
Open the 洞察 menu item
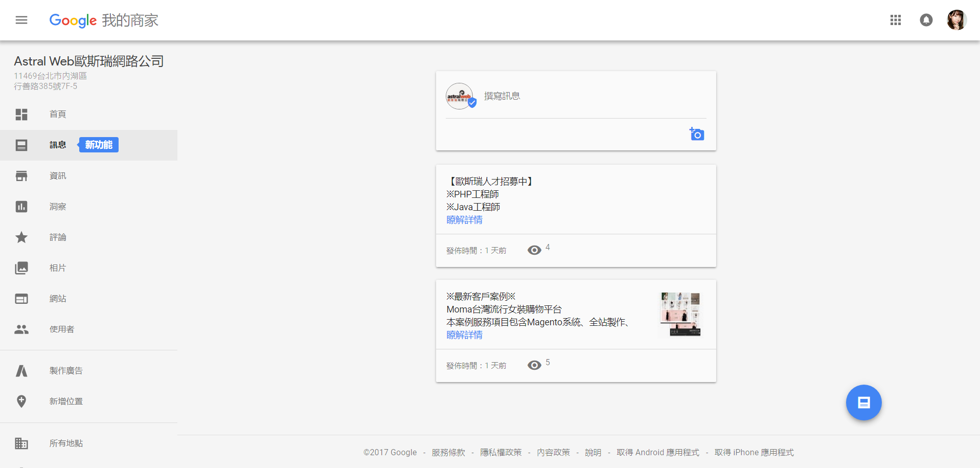pos(88,207)
